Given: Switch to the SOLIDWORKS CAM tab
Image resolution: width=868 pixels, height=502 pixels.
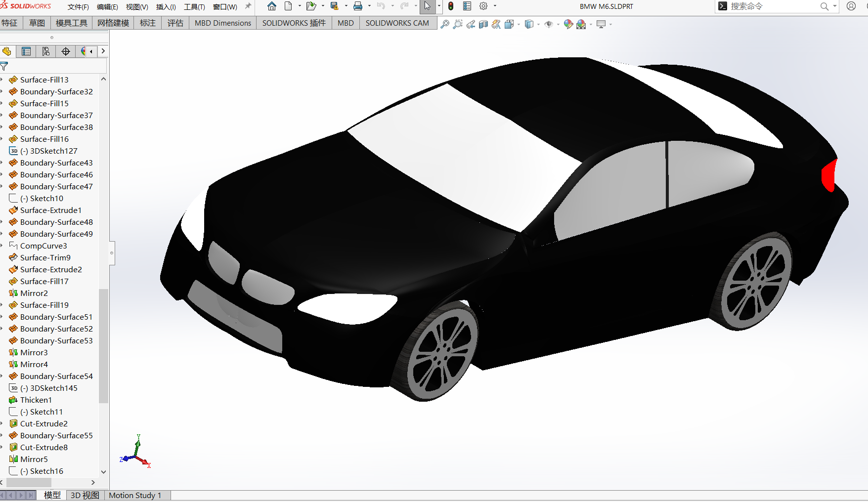Looking at the screenshot, I should (x=397, y=23).
